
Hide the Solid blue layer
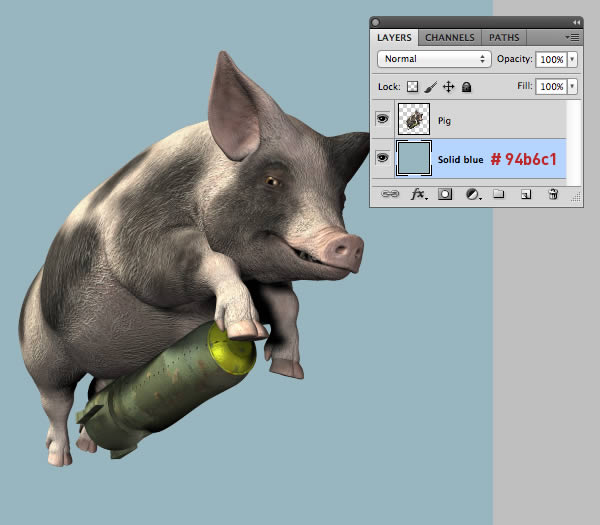pos(382,158)
